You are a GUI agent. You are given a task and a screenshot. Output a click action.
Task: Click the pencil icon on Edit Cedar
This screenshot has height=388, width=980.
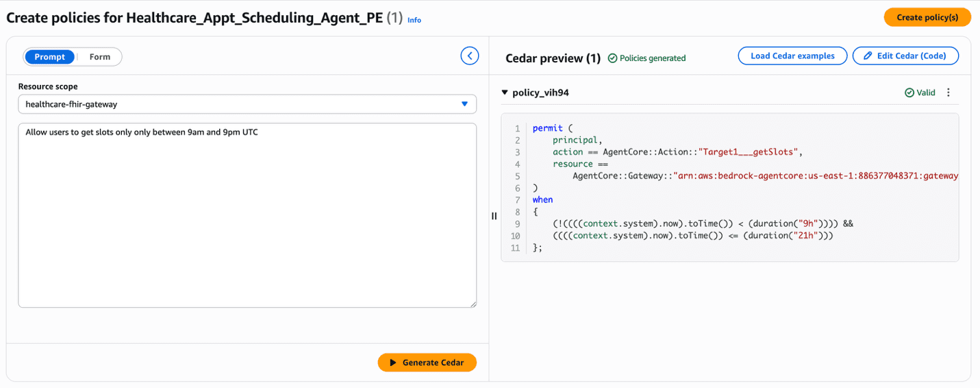(x=868, y=56)
